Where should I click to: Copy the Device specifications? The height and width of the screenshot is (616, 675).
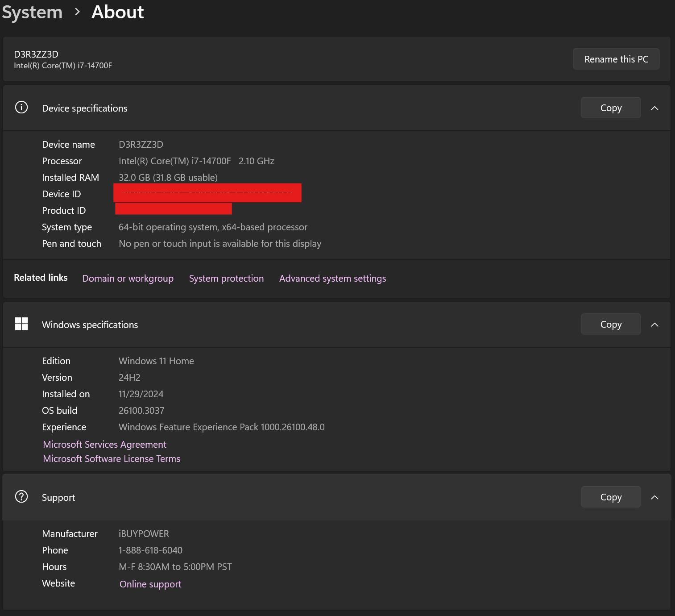(610, 108)
